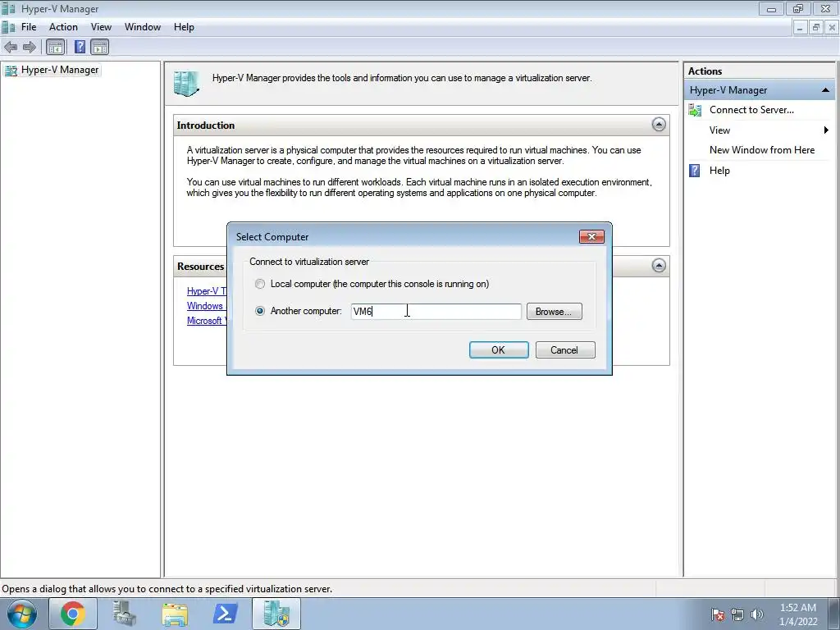
Task: Click the volume speaker tray icon
Action: point(756,614)
